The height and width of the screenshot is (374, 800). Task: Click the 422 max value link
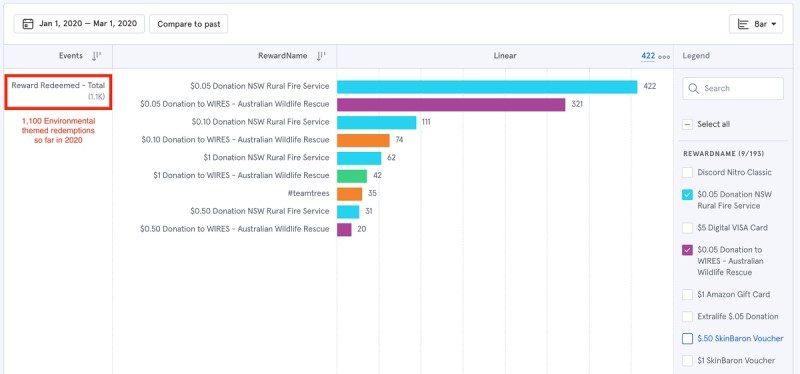point(648,56)
